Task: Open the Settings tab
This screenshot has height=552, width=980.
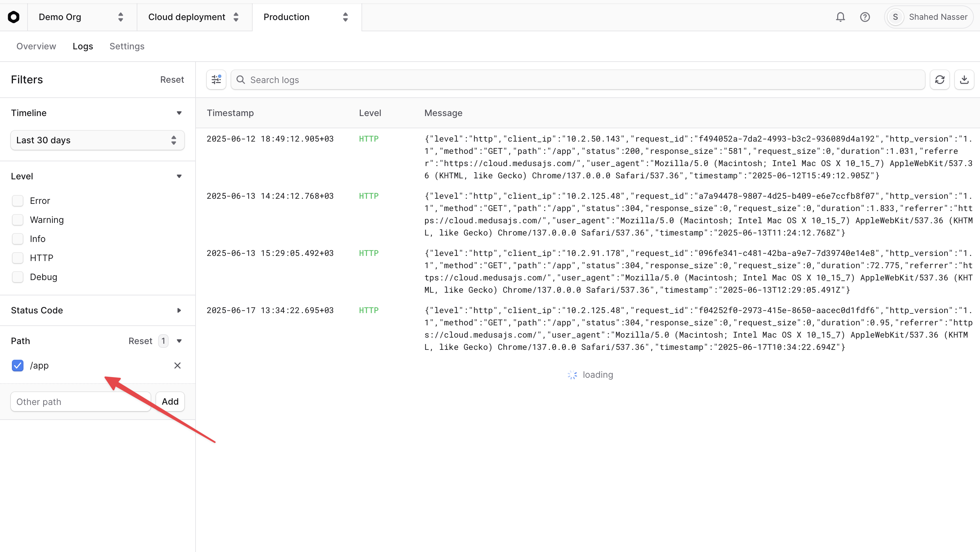Action: [127, 46]
